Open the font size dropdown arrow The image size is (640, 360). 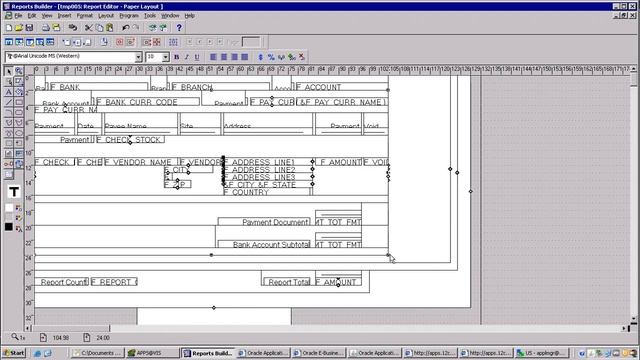tap(165, 57)
